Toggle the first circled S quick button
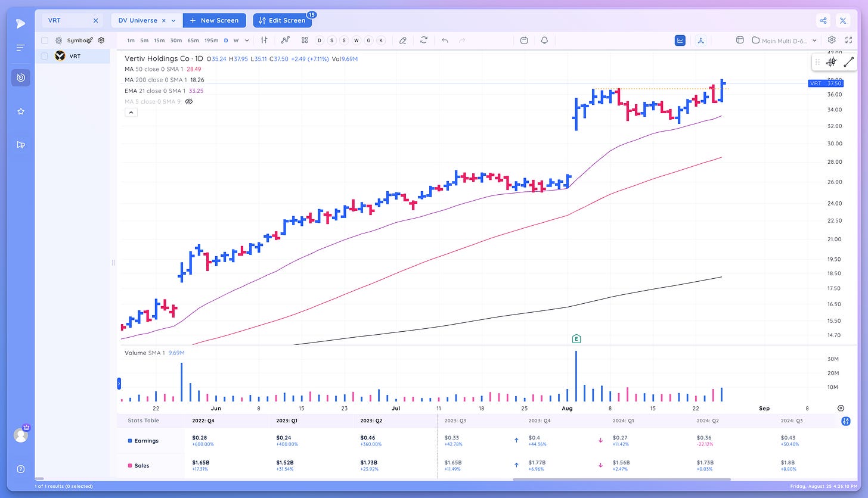 (331, 40)
